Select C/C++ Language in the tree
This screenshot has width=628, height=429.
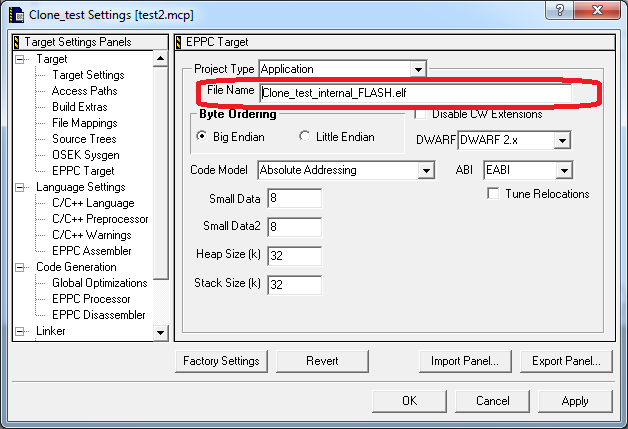pos(93,203)
